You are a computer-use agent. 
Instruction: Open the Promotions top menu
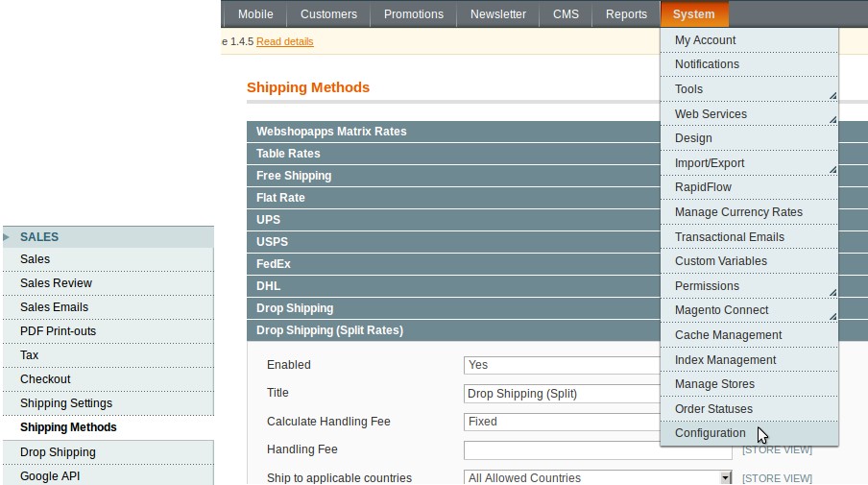(x=414, y=14)
